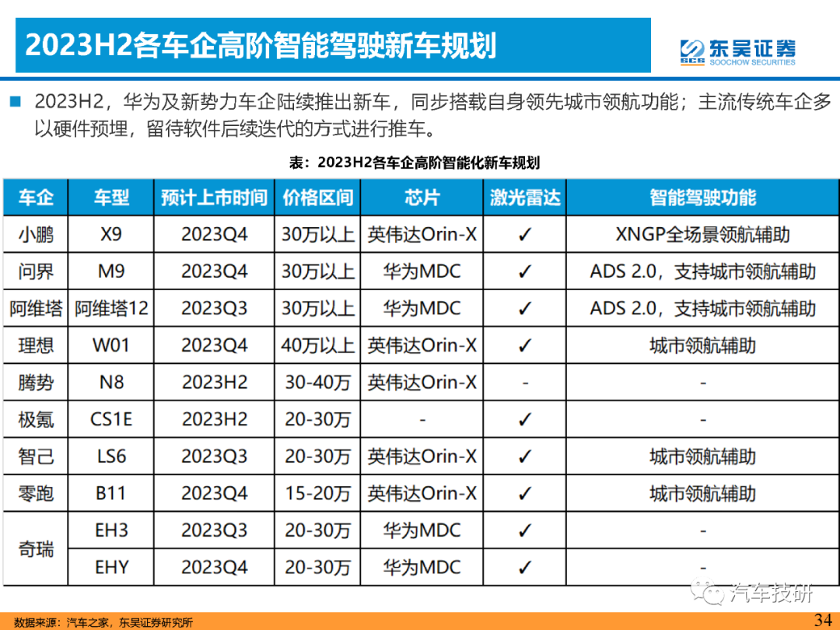
Task: Click the "智己" carmaker cell
Action: 36,457
